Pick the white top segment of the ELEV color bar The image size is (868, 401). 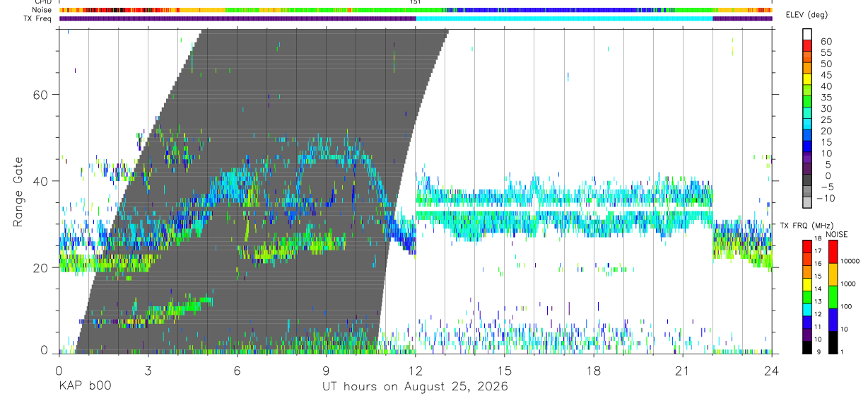pyautogui.click(x=807, y=35)
